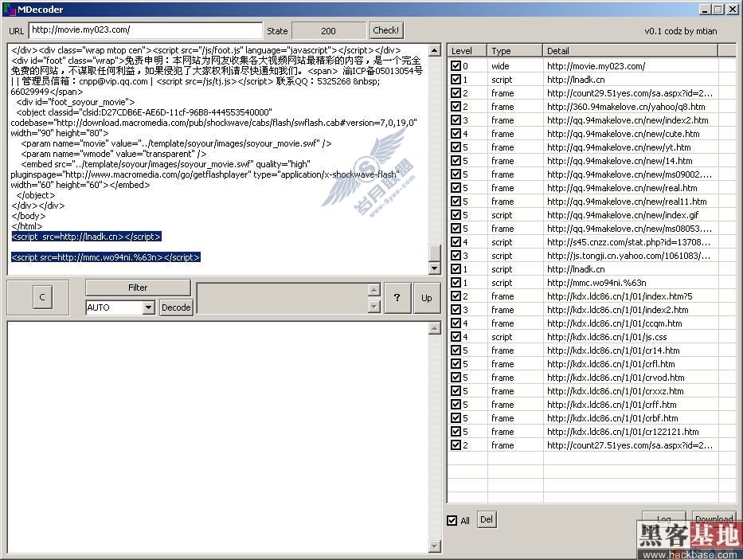The width and height of the screenshot is (743, 560).
Task: Click filter text box scroll-up arrow
Action: click(374, 289)
